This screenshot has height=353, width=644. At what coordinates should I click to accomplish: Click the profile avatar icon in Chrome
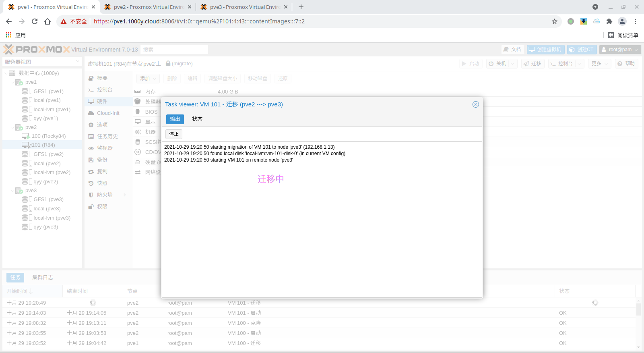pos(622,21)
